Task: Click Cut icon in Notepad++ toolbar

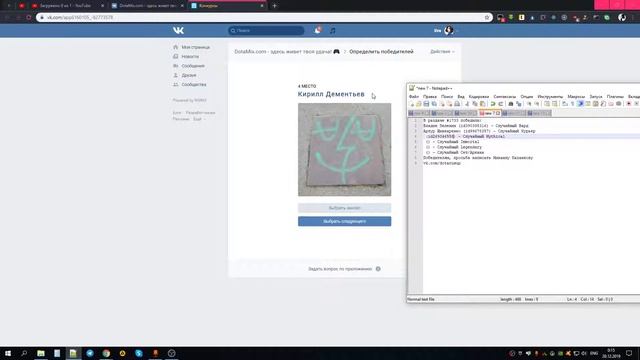Action: pyautogui.click(x=467, y=104)
